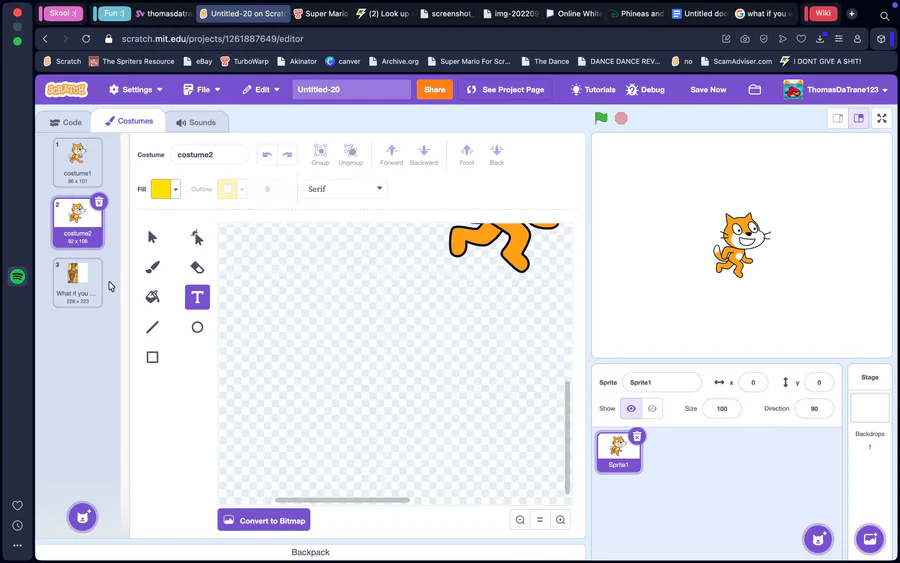Select the Fill bucket tool
The image size is (900, 563).
pyautogui.click(x=152, y=297)
